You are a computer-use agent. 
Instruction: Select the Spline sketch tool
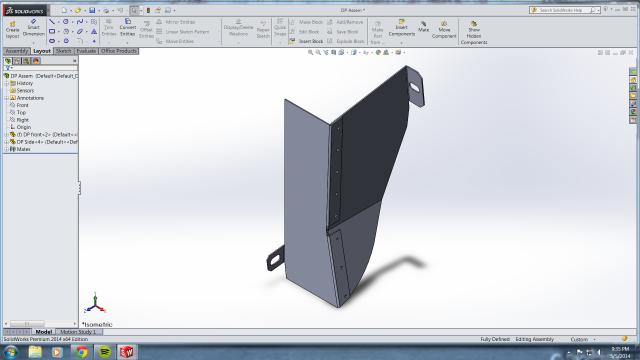tap(80, 22)
